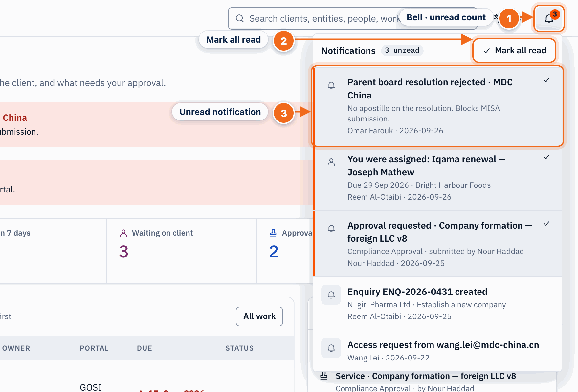Screen dimensions: 578x392
Task: Focus the Search clients, entities, people field
Action: pyautogui.click(x=353, y=18)
